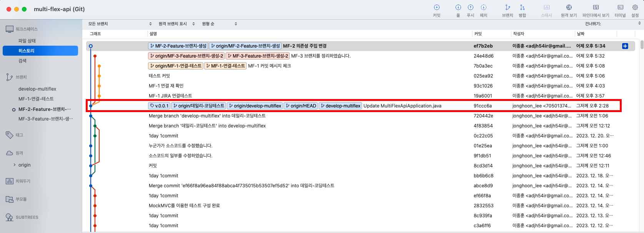
Task: Click the Stash (스태시) toolbar icon
Action: click(x=546, y=7)
